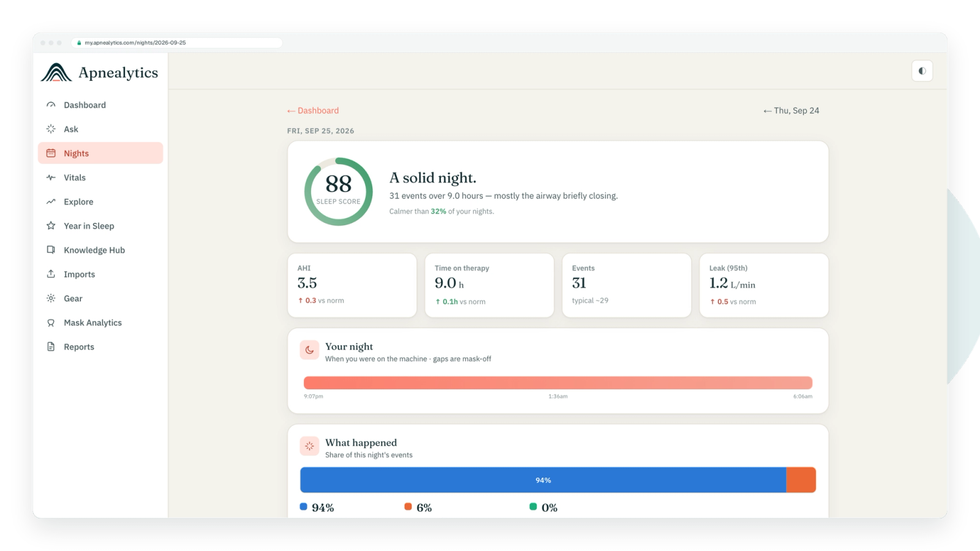Click the 'A solid night.' heading
Viewport: 980px width, 551px height.
[433, 178]
